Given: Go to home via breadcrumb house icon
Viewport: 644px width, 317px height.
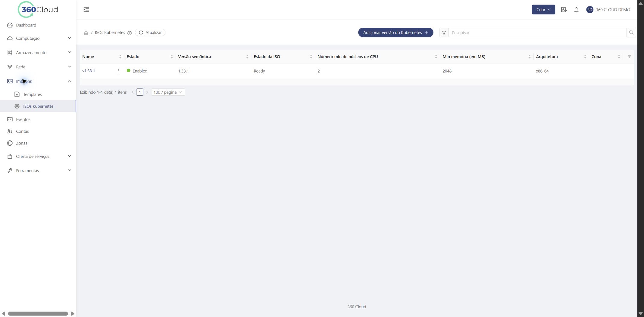Looking at the screenshot, I should [86, 33].
